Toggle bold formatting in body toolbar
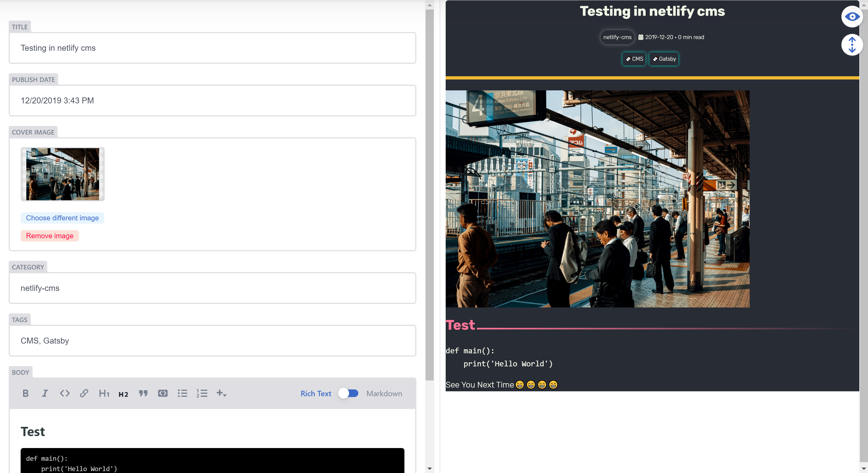 [x=25, y=393]
